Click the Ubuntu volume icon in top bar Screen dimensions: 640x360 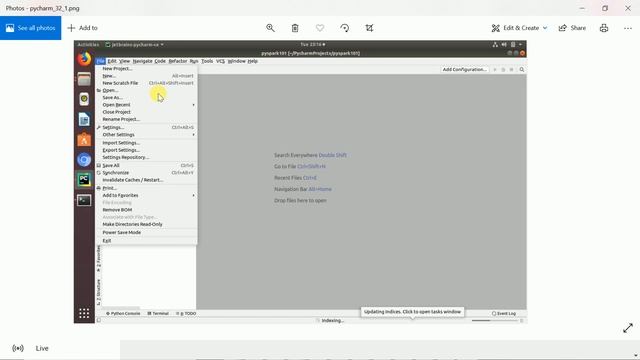click(x=504, y=44)
